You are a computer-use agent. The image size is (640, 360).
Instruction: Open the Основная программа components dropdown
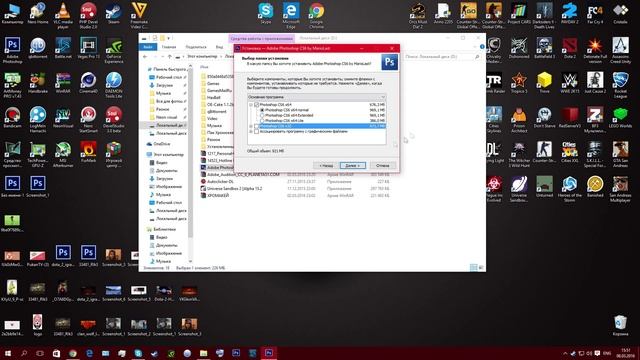(x=316, y=97)
